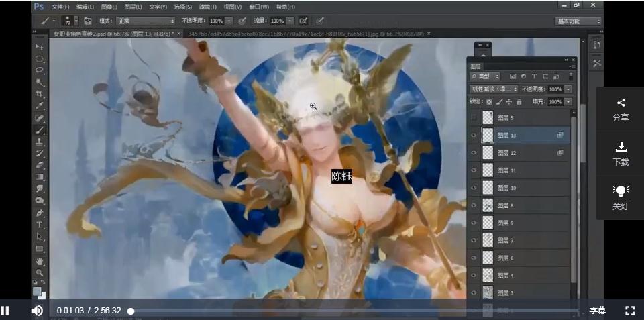Filter layers by smart object icon

coord(556,76)
